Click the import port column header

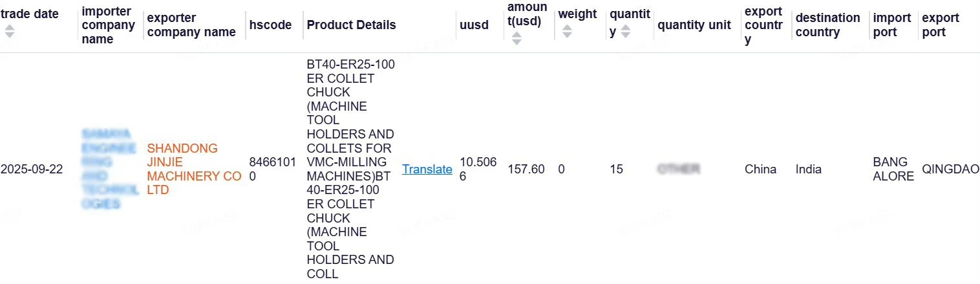[891, 25]
